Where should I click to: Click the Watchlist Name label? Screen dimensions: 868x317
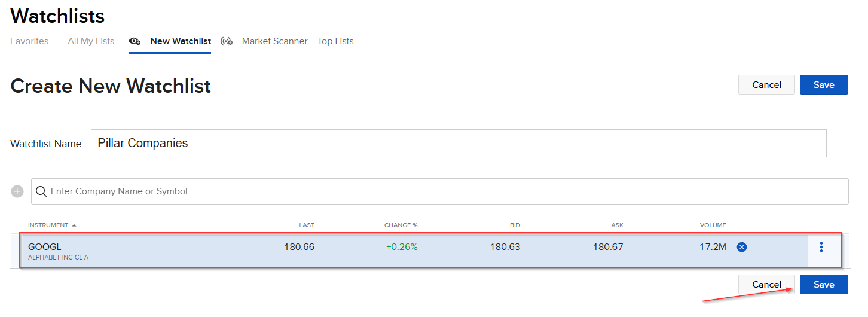coord(46,144)
